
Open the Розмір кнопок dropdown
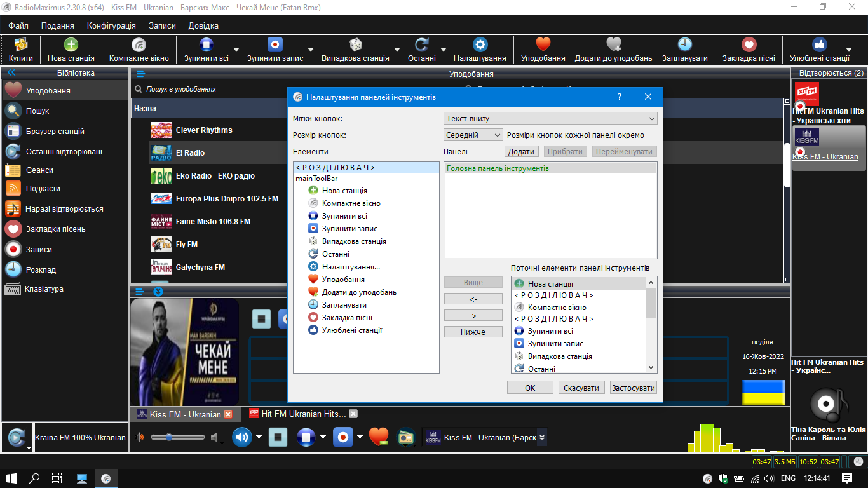click(x=473, y=135)
